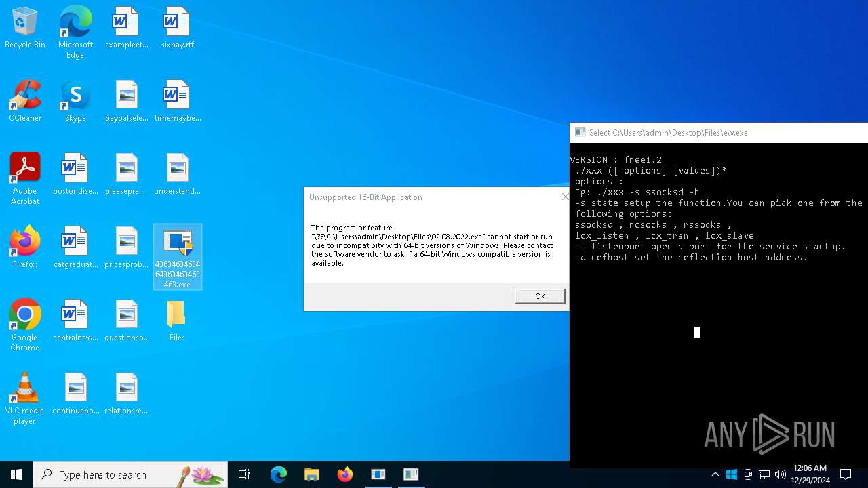
Task: Open Task View from the taskbar
Action: (244, 474)
